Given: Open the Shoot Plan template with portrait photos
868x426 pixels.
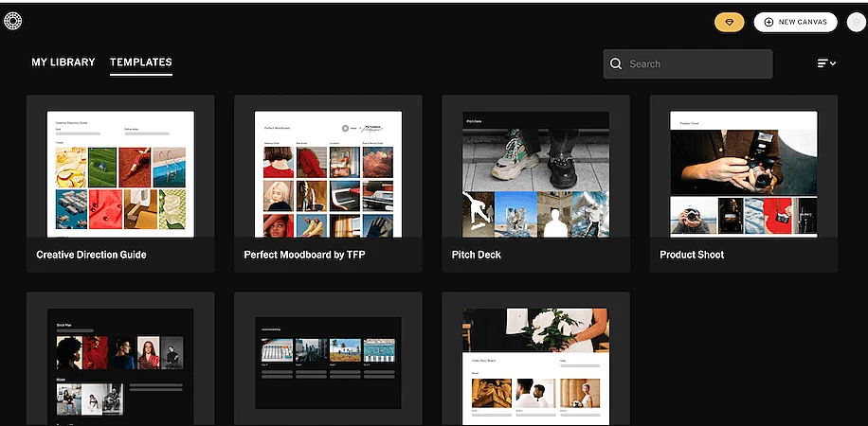Looking at the screenshot, I should coord(120,366).
